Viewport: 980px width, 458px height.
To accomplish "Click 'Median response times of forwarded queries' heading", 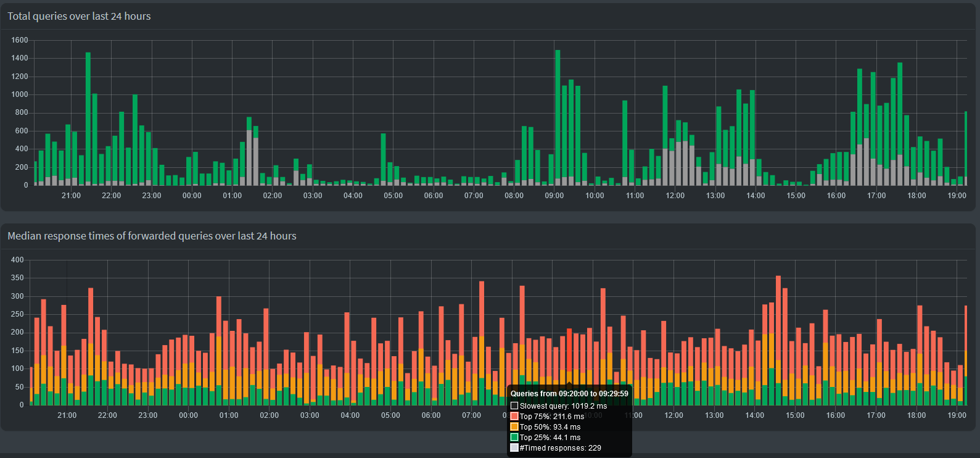I will point(152,236).
